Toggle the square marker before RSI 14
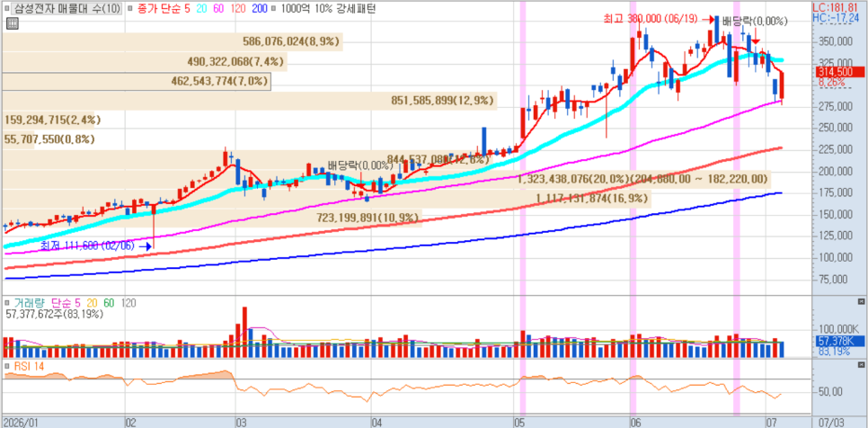Viewport: 868px width, 428px height. pyautogui.click(x=6, y=366)
